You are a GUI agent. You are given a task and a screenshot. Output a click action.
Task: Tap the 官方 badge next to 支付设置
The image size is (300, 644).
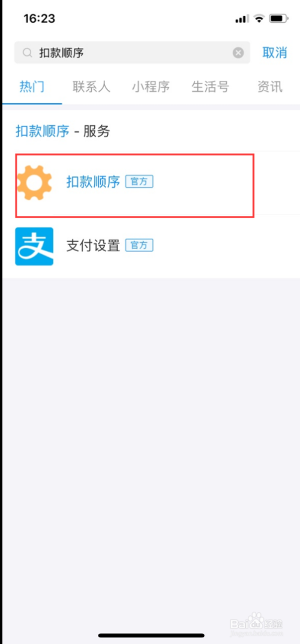pos(139,246)
